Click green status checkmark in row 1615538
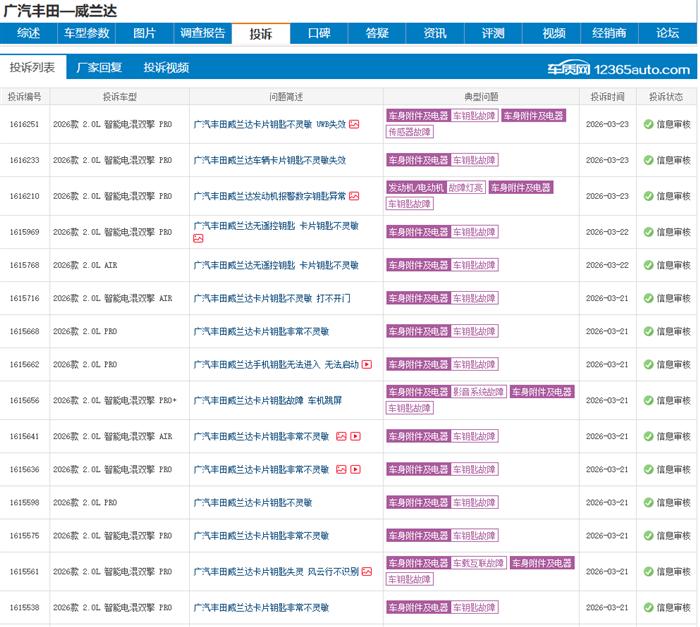The height and width of the screenshot is (627, 700). pyautogui.click(x=648, y=607)
